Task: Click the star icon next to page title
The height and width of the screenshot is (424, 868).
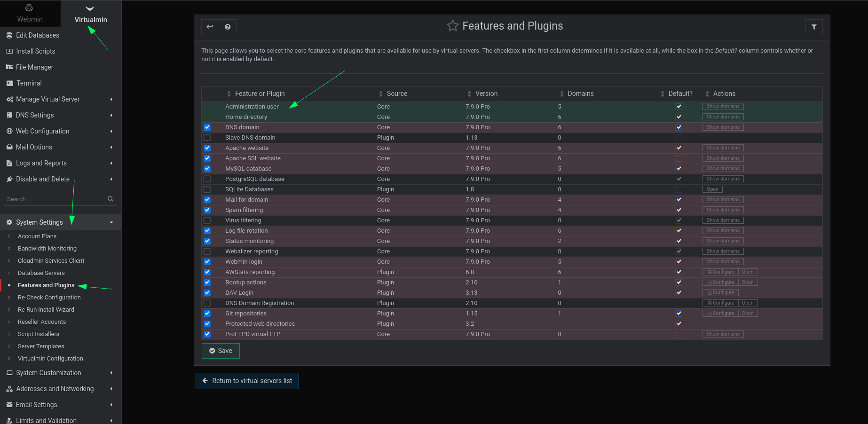Action: coord(452,26)
